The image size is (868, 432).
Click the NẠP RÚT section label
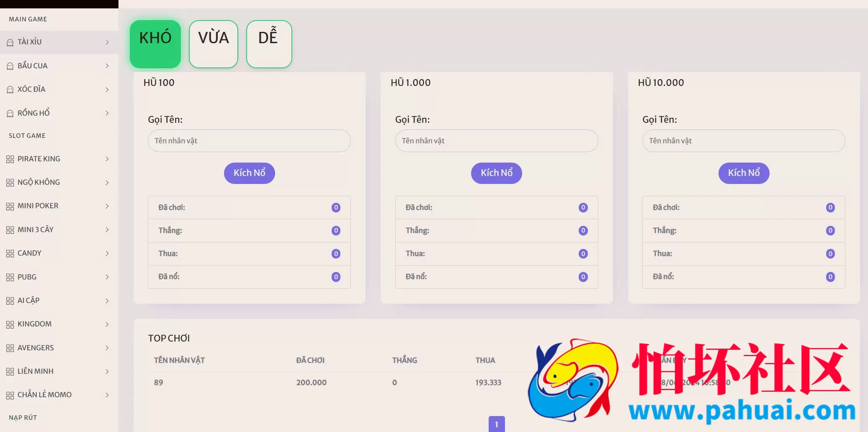23,418
